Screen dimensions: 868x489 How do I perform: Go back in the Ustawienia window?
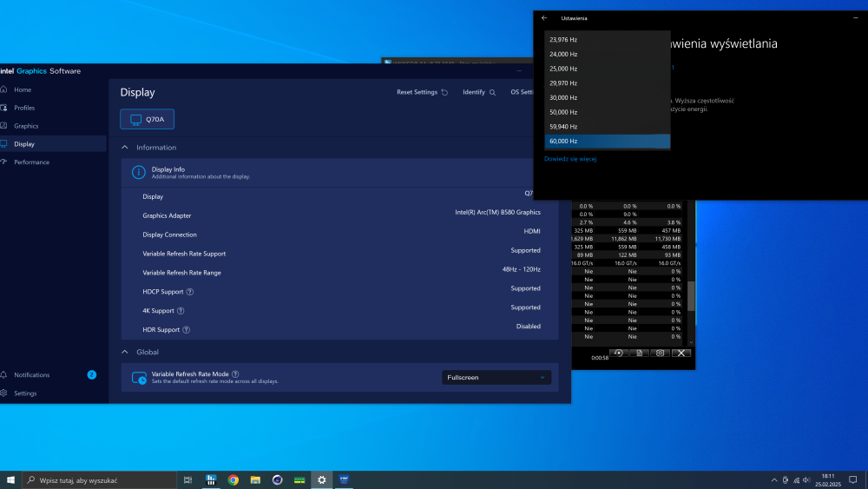[544, 17]
